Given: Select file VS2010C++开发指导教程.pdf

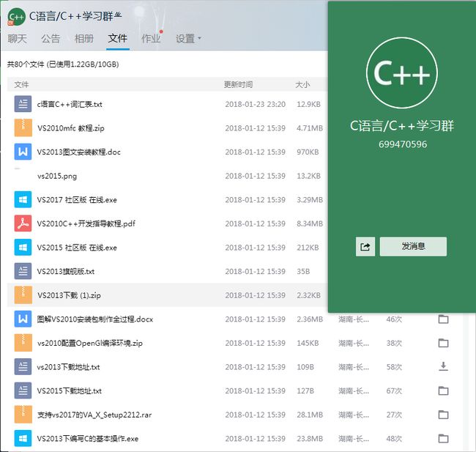Looking at the screenshot, I should tap(86, 223).
